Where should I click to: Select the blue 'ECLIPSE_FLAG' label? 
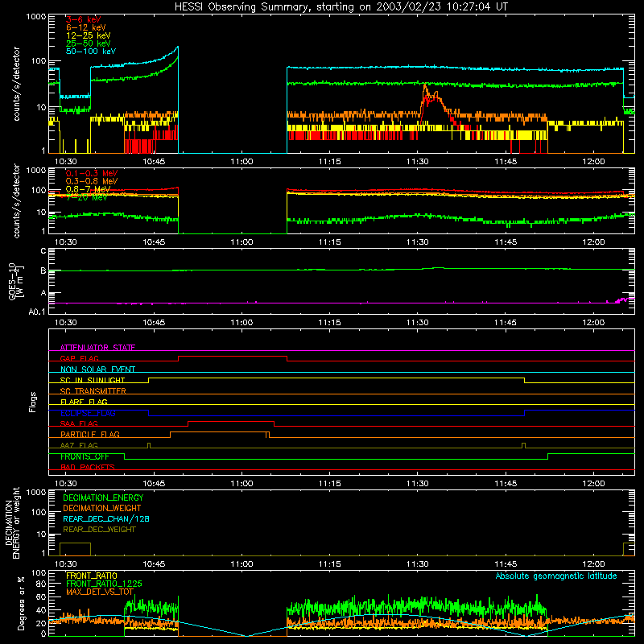pos(88,413)
